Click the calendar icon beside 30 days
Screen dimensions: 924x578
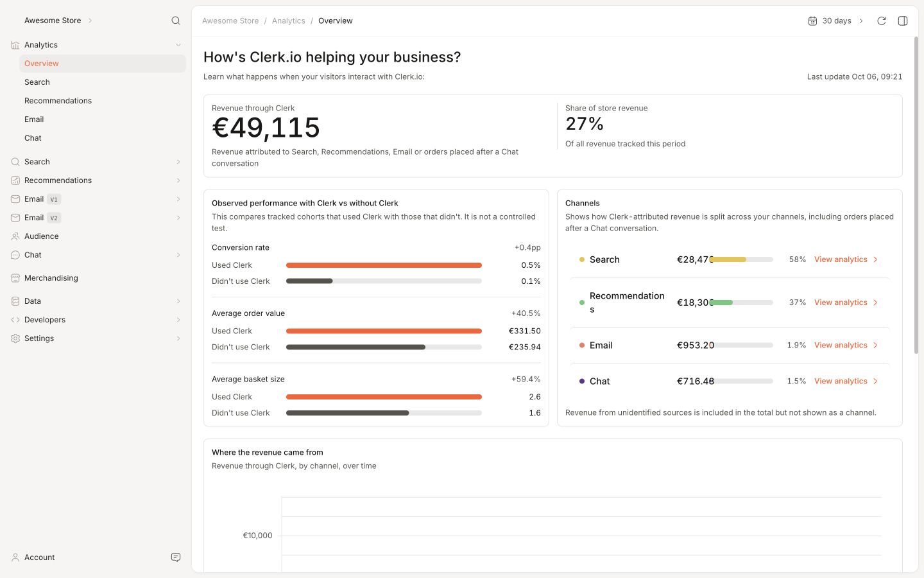(812, 21)
